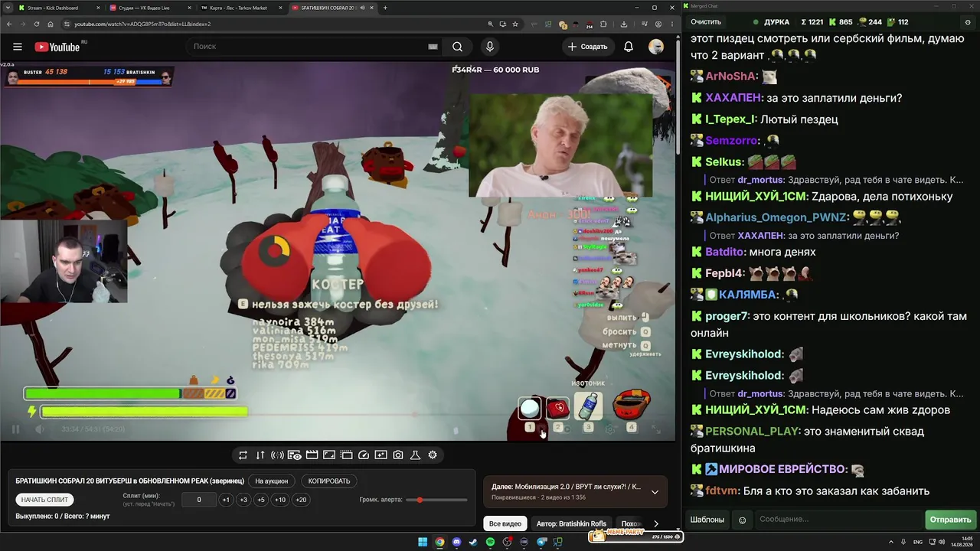Screen dimensions: 980x551
Task: Click "Очистить" to clear Merged Chat
Action: pos(706,22)
